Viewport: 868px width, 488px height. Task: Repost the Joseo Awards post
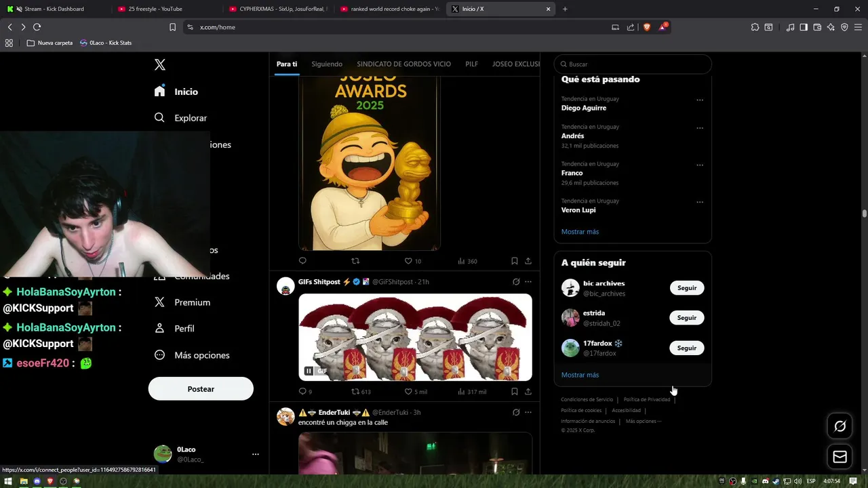point(355,261)
